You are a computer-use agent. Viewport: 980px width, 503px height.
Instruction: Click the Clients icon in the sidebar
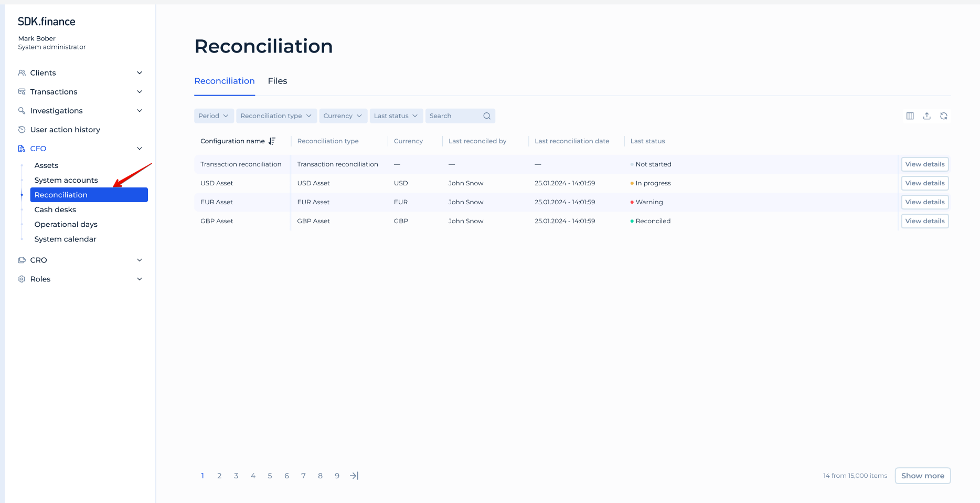22,72
